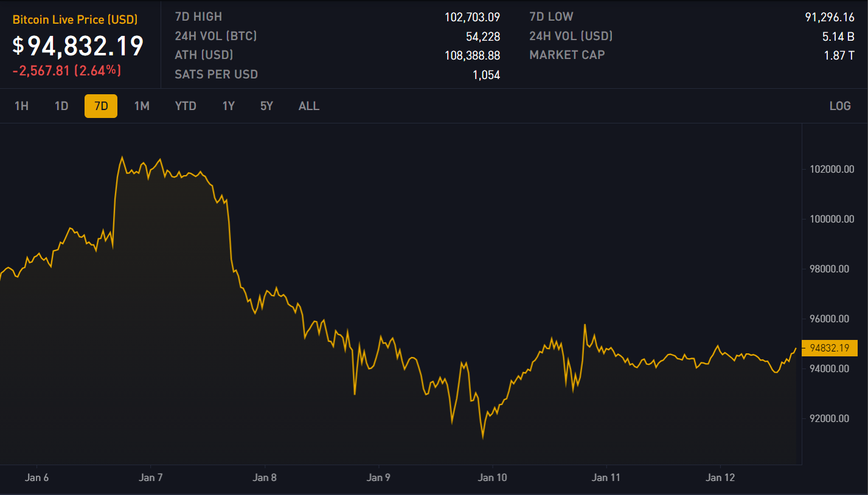Click the Jan 7 date marker
The image size is (868, 495).
click(151, 478)
